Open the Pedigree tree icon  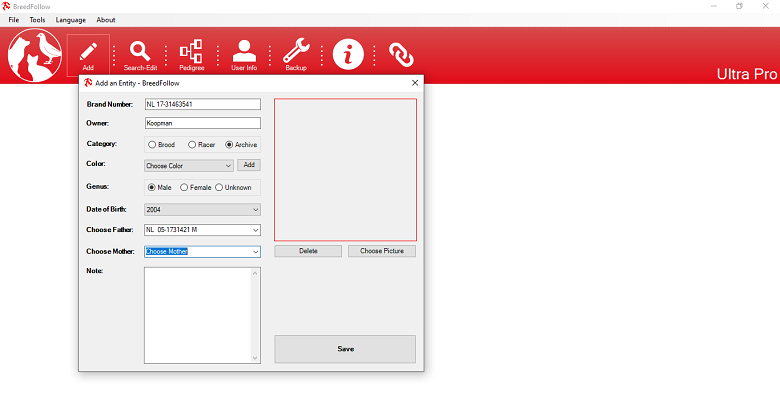click(191, 53)
